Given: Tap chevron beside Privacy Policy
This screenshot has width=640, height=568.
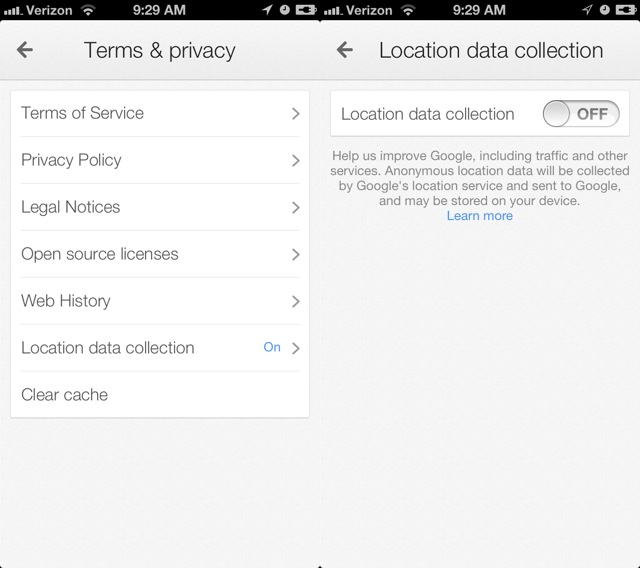Looking at the screenshot, I should tap(296, 160).
